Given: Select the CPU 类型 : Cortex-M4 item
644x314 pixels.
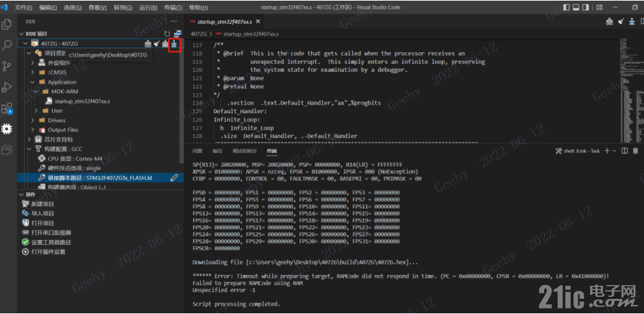Looking at the screenshot, I should pos(75,158).
